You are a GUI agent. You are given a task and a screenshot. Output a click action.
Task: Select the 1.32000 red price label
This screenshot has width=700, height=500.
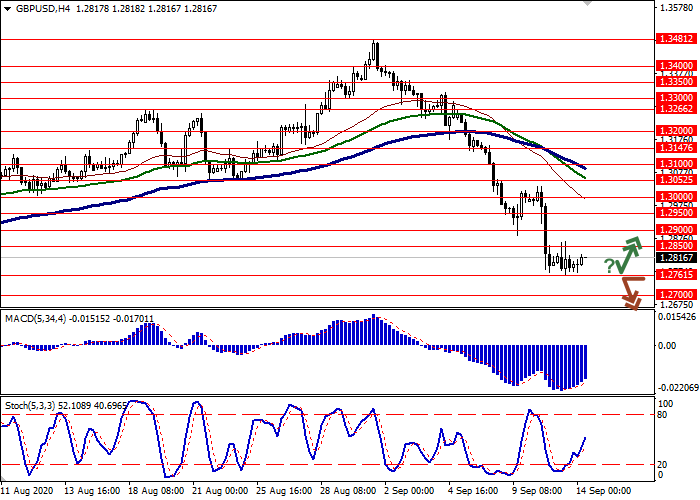[676, 131]
